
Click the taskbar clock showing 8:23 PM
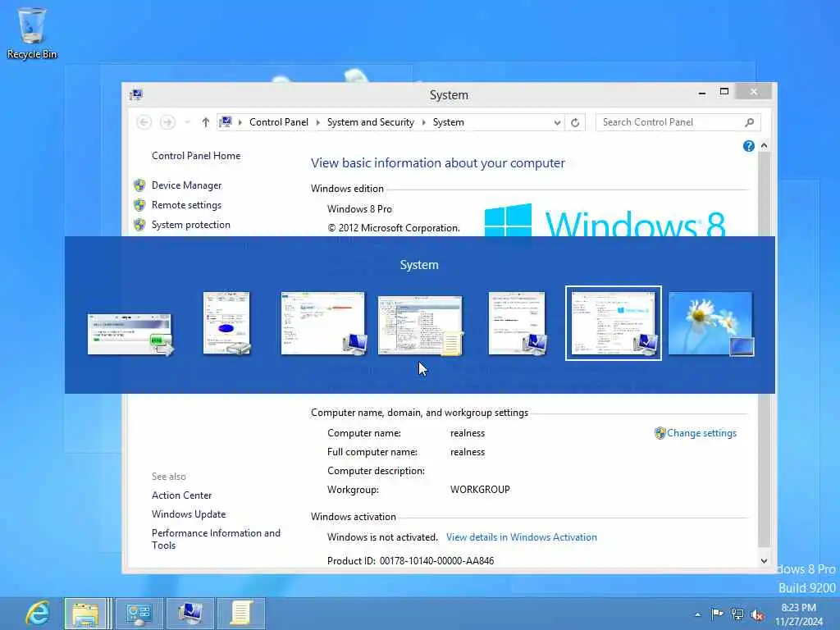click(x=799, y=614)
